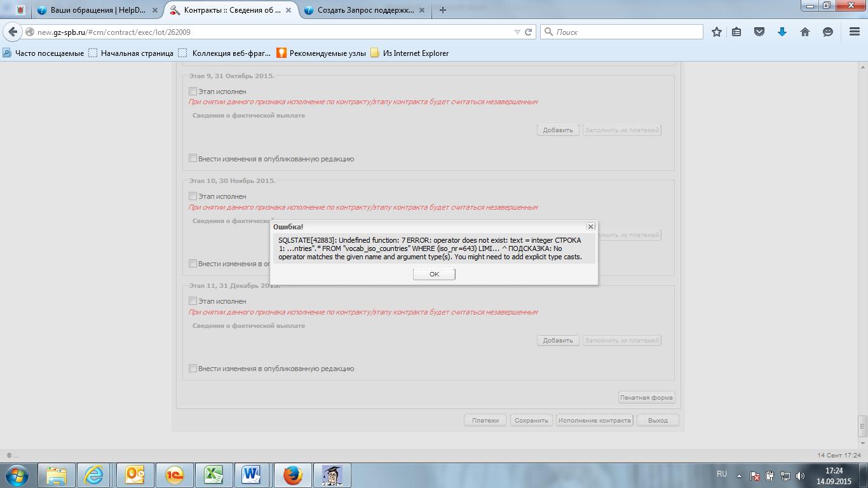
Task: Open the Начальная страница bookmark
Action: [x=131, y=53]
